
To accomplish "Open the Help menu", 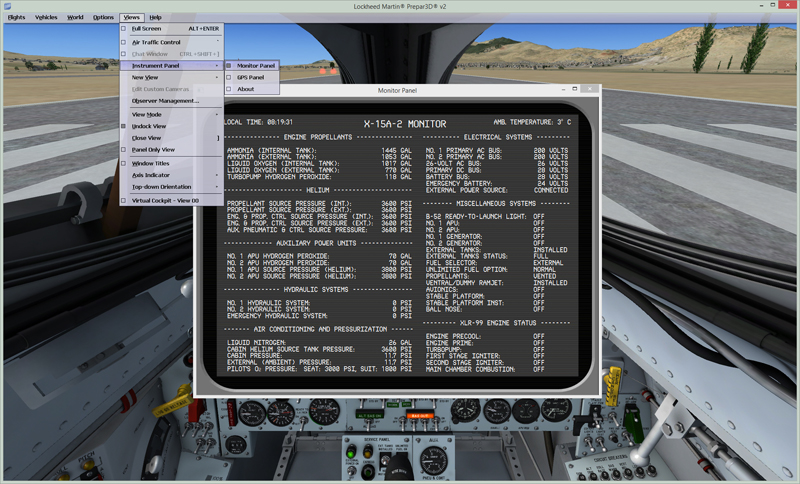I will pyautogui.click(x=156, y=17).
